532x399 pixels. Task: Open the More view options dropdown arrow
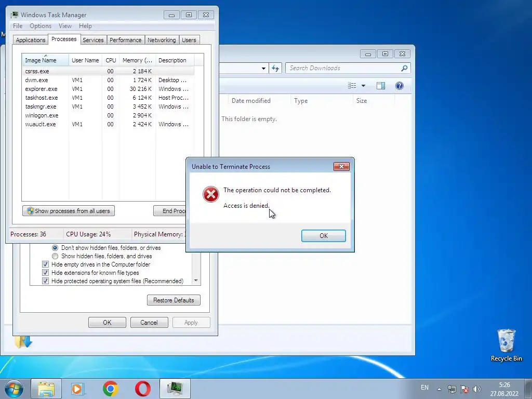click(363, 86)
